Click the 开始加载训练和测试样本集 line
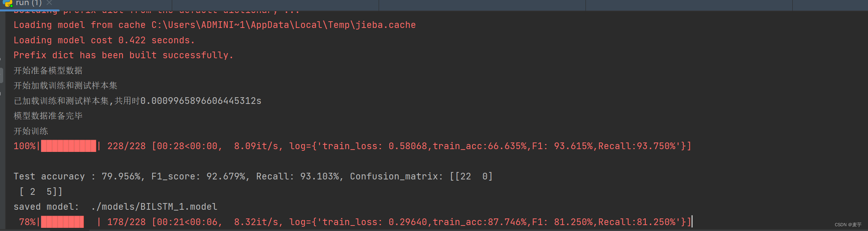The width and height of the screenshot is (868, 231). tap(65, 85)
